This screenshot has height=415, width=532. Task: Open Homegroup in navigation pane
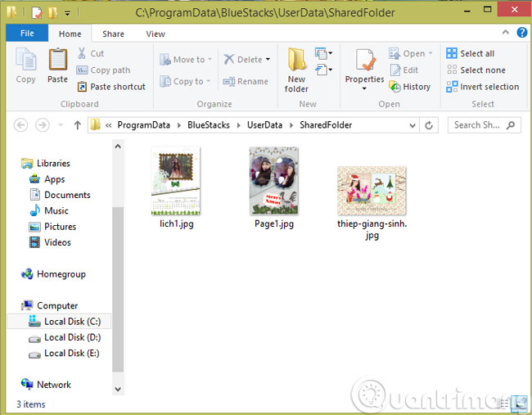(x=53, y=274)
